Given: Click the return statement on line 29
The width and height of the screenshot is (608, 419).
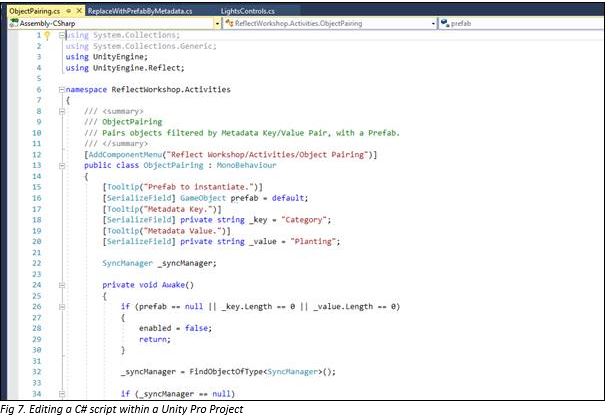Looking at the screenshot, I should [153, 339].
